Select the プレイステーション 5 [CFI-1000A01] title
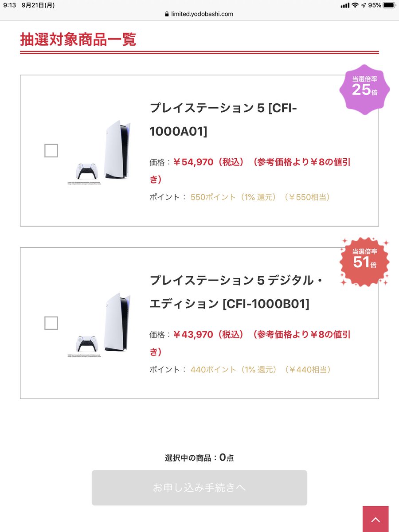 (x=223, y=120)
